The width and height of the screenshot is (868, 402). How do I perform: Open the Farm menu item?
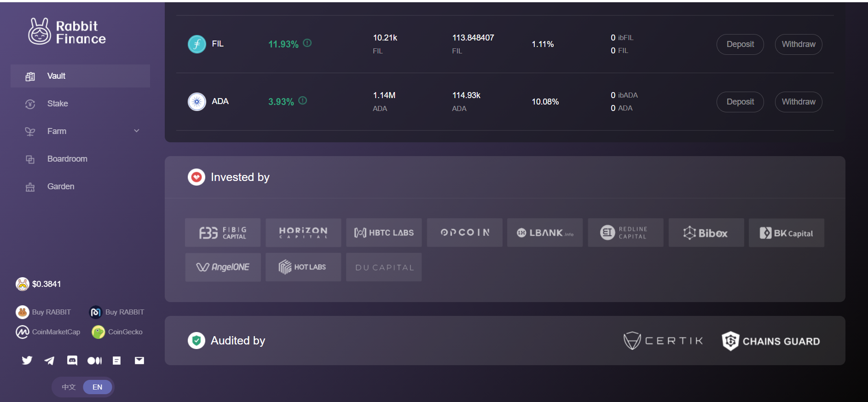click(x=80, y=131)
